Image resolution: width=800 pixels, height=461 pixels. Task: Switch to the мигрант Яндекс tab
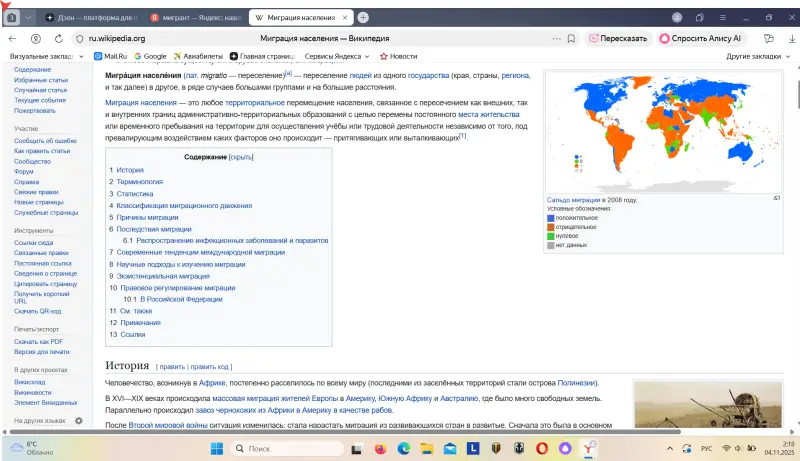pyautogui.click(x=193, y=18)
